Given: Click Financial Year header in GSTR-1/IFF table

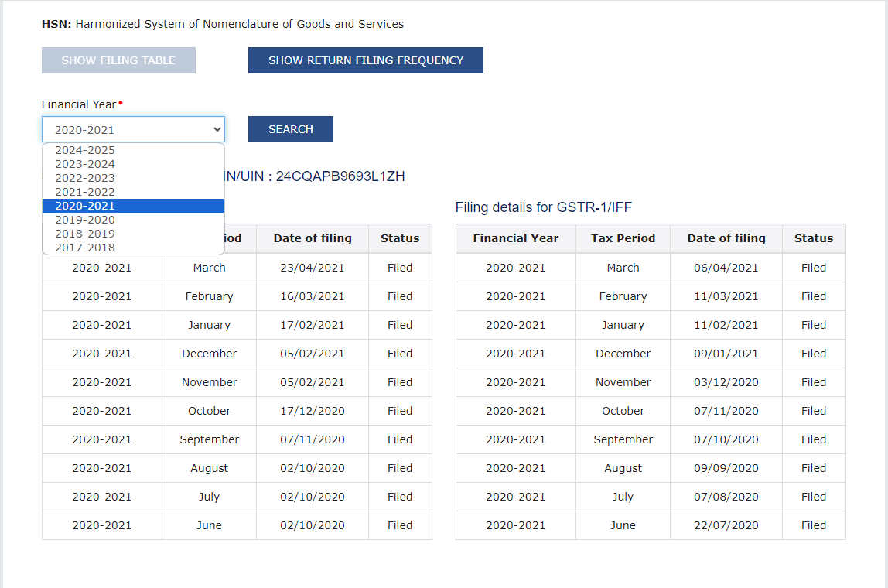Looking at the screenshot, I should click(515, 238).
